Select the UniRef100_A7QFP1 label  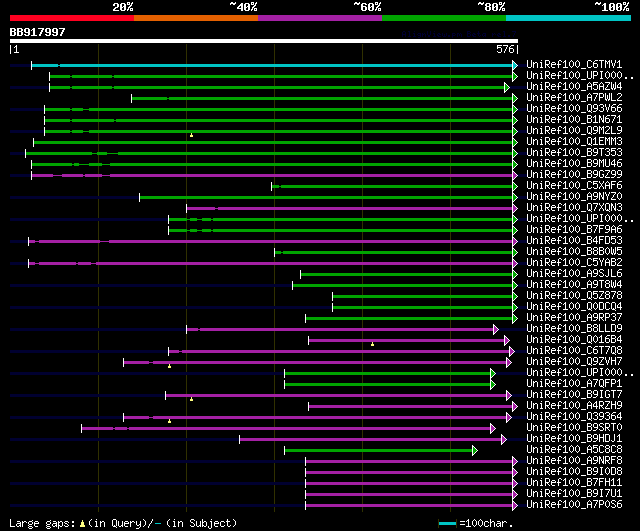click(574, 384)
